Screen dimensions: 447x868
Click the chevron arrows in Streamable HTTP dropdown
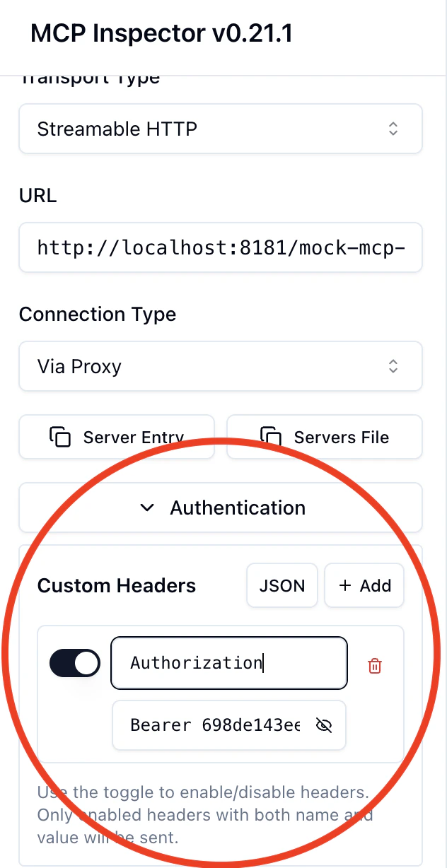393,129
